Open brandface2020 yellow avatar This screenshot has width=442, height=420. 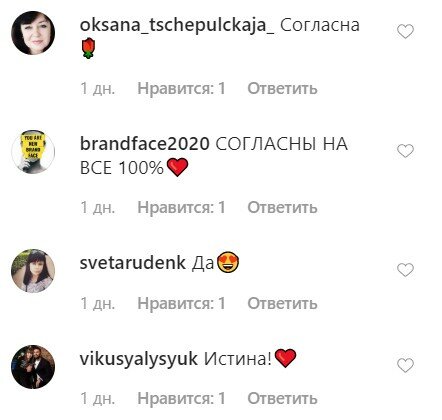[x=33, y=152]
